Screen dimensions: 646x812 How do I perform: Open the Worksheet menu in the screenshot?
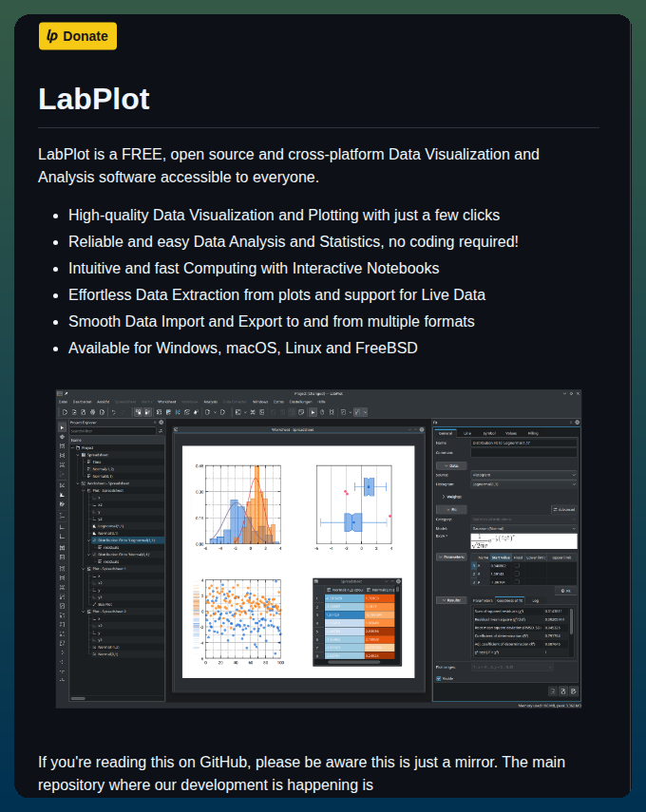(x=167, y=402)
